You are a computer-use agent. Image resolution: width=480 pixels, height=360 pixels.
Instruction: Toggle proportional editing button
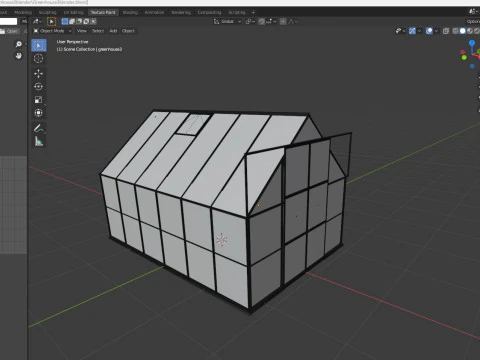283,22
